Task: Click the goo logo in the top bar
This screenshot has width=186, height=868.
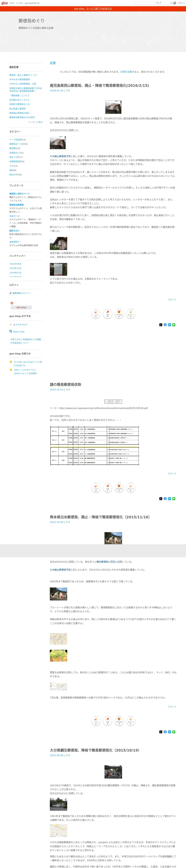Action: (x=4, y=3)
